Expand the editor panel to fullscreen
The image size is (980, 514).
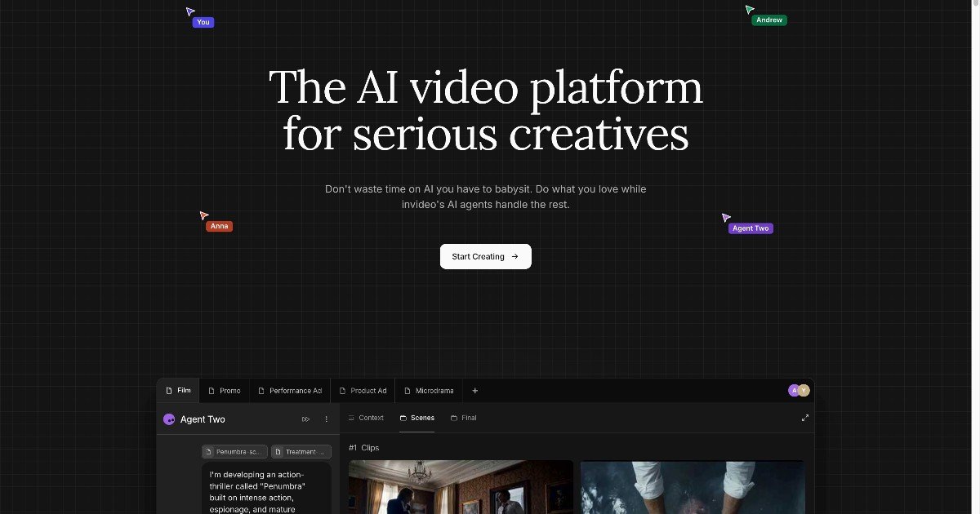(804, 418)
